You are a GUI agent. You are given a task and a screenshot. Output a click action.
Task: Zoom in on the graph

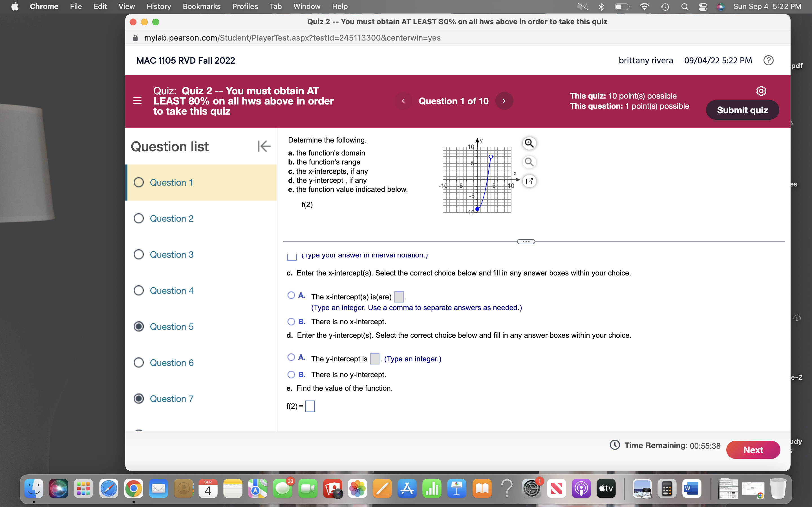[x=529, y=143]
